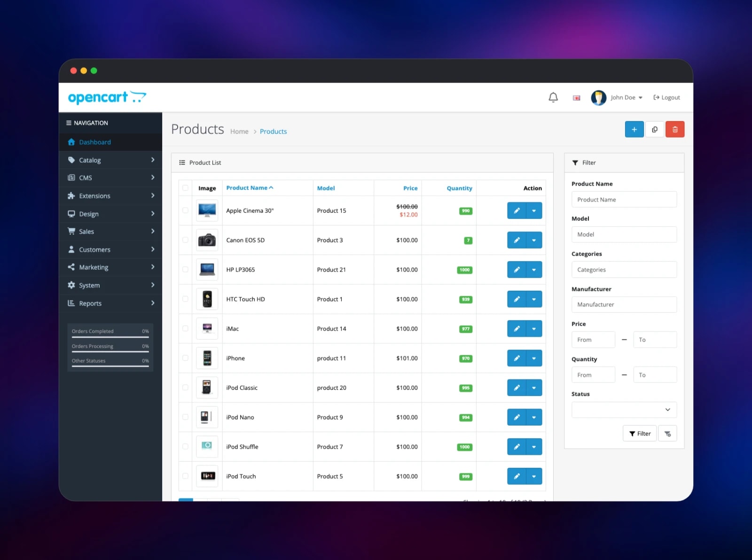Go to Home breadcrumb

tap(239, 132)
